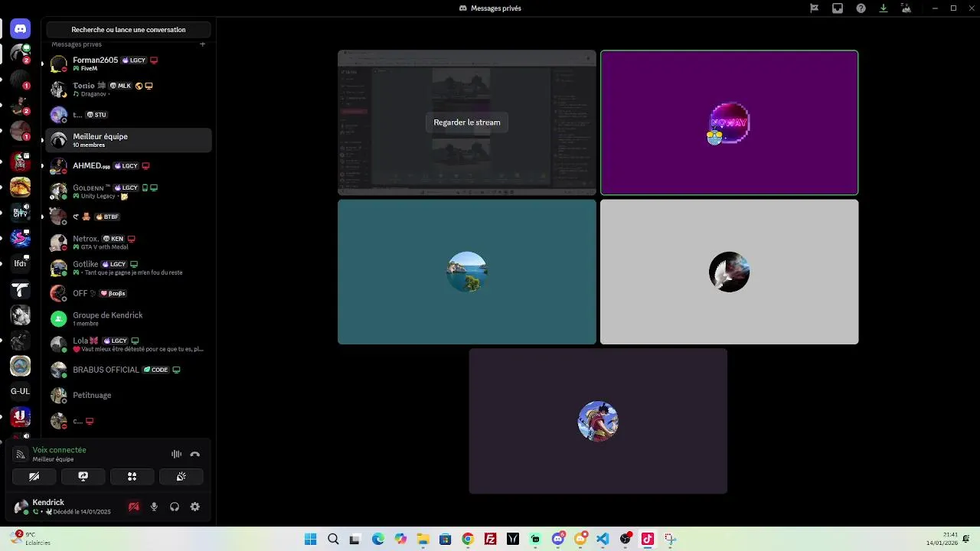Open the soundboard panel
Viewport: 980px width, 551px height.
click(181, 476)
